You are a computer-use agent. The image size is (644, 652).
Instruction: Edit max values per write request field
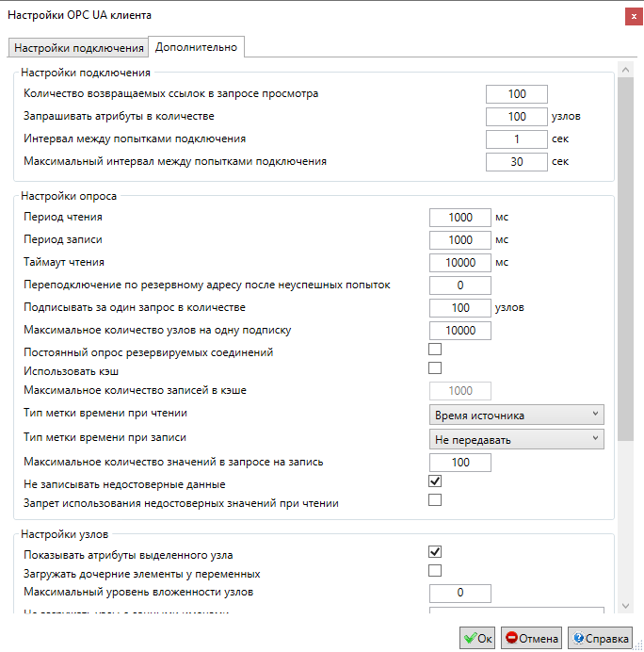point(460,463)
